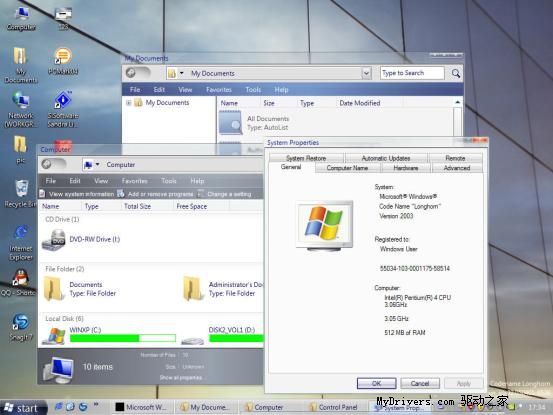Click the File Folder (2) group header
The height and width of the screenshot is (415, 553).
65,269
